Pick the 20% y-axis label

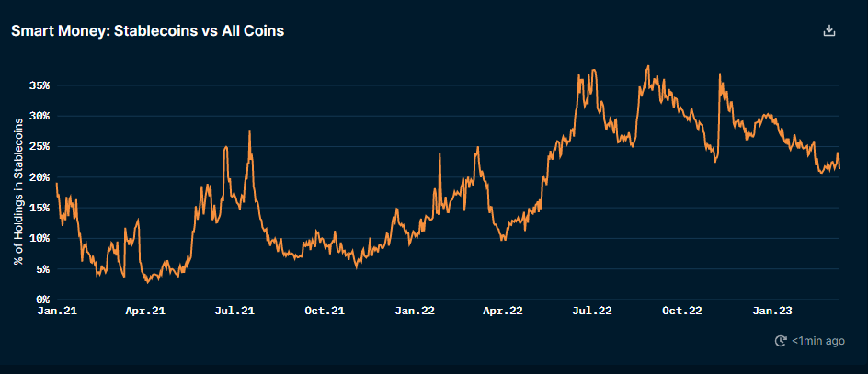point(38,177)
